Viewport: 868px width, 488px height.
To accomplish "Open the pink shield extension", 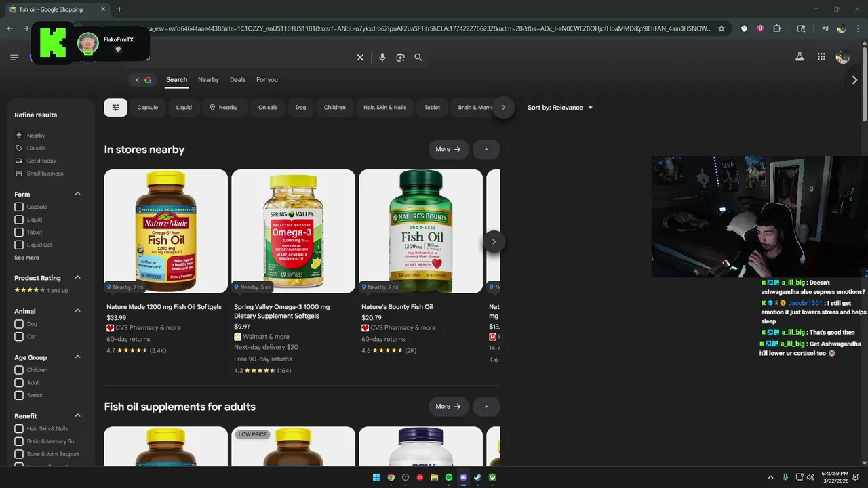I will tap(760, 28).
